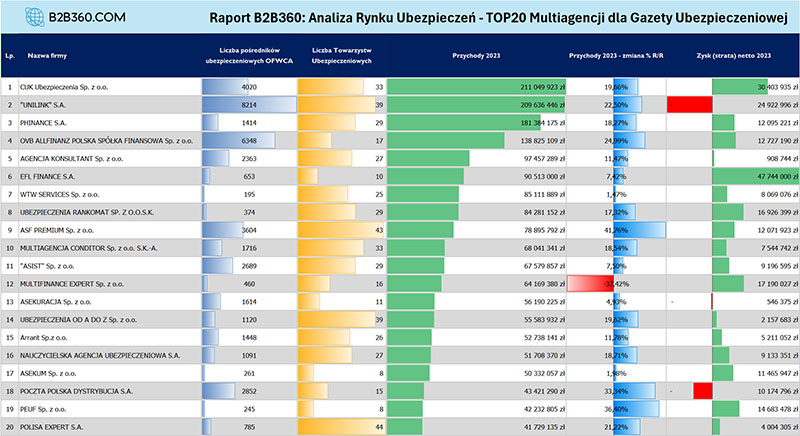This screenshot has height=436, width=800.
Task: Select the CUK Ubezpieczenia company name cell
Action: (x=70, y=87)
